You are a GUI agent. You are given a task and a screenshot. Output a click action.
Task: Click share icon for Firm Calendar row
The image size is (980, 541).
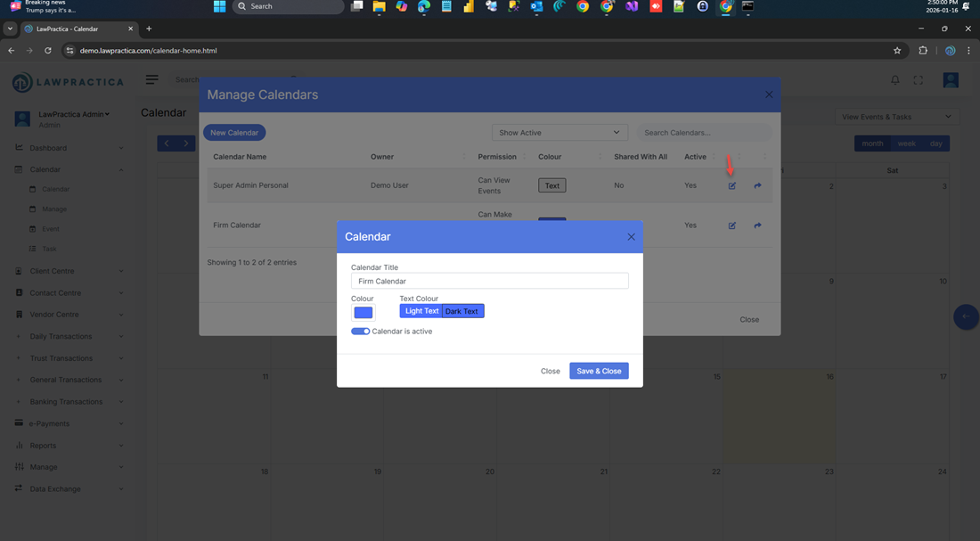tap(757, 225)
